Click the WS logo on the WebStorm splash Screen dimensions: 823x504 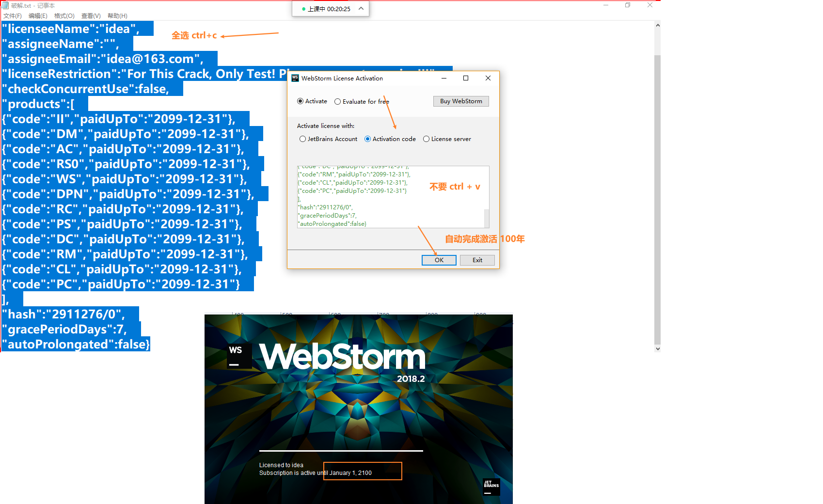tap(239, 357)
